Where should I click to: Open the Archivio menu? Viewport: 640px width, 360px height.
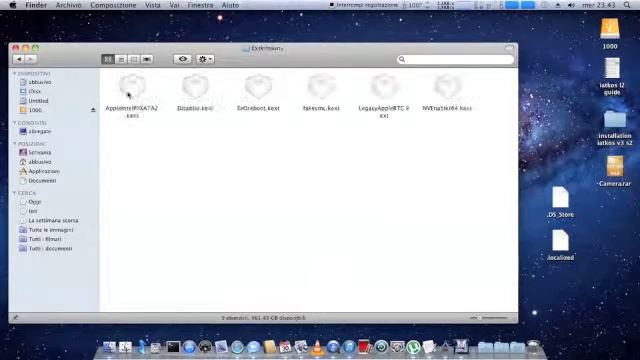pos(68,5)
